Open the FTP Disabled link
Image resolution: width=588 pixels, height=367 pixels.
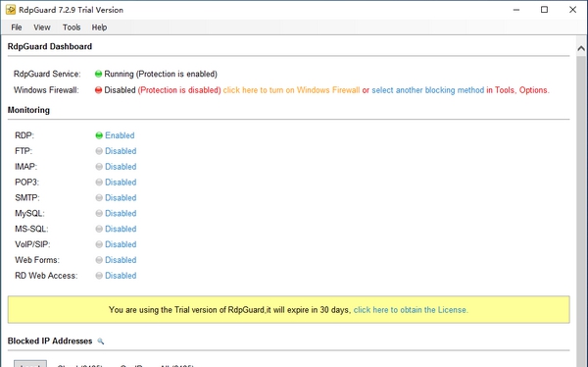coord(121,151)
